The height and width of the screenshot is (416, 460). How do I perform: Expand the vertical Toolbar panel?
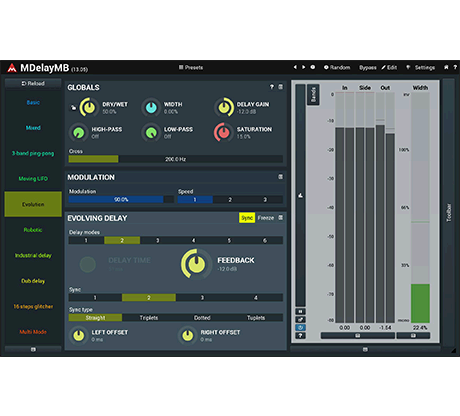[x=449, y=213]
